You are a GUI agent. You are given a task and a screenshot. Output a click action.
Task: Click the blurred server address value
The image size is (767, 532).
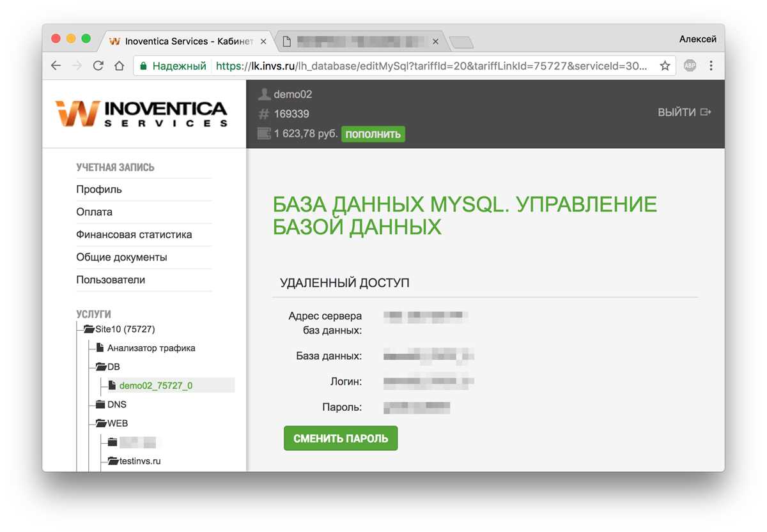426,315
